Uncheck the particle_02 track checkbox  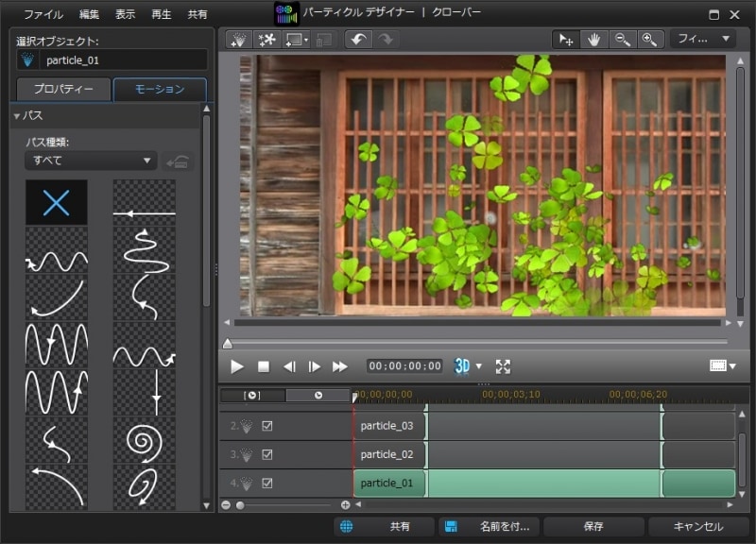267,454
